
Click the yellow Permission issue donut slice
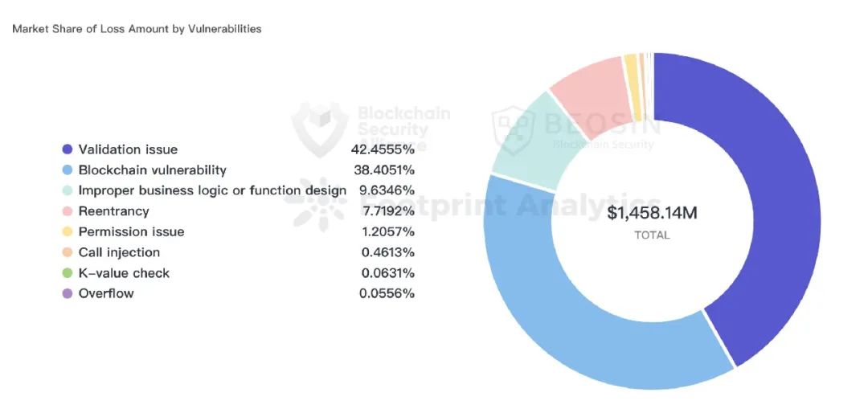pos(633,88)
